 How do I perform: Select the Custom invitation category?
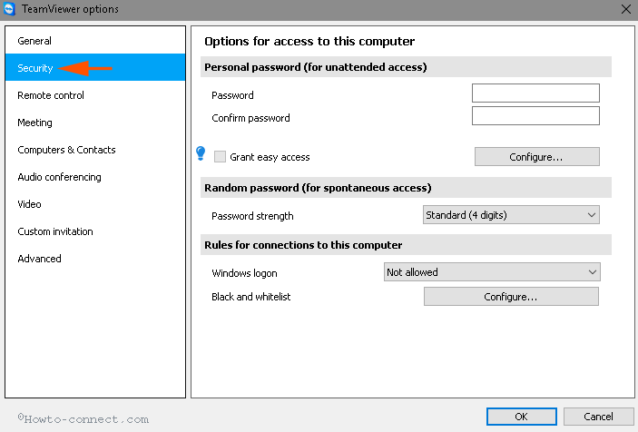[95, 231]
